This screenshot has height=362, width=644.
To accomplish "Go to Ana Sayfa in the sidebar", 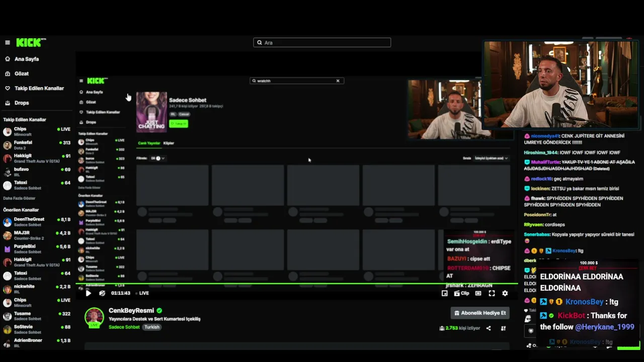I will [x=27, y=59].
